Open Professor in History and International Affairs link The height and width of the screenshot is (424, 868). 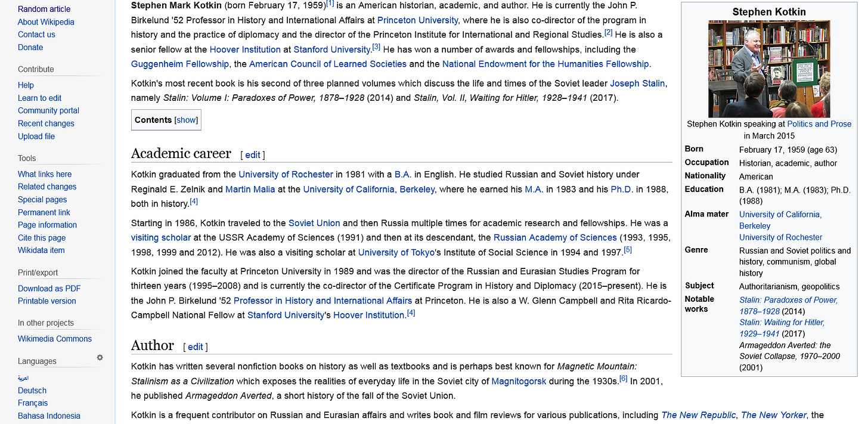point(323,301)
